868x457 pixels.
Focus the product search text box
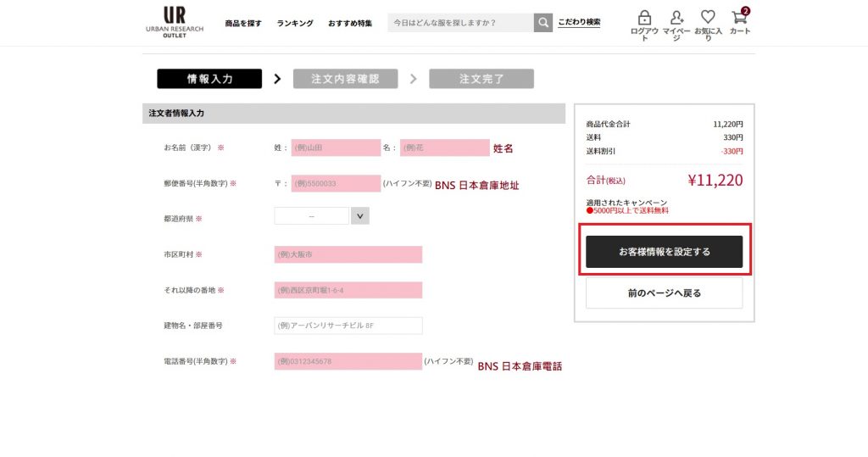[460, 22]
